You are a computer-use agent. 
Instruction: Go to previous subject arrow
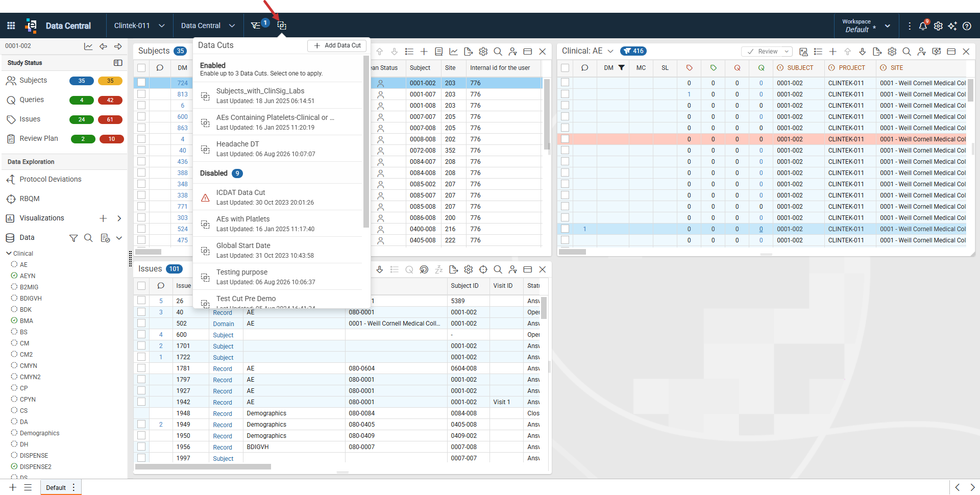pos(103,46)
